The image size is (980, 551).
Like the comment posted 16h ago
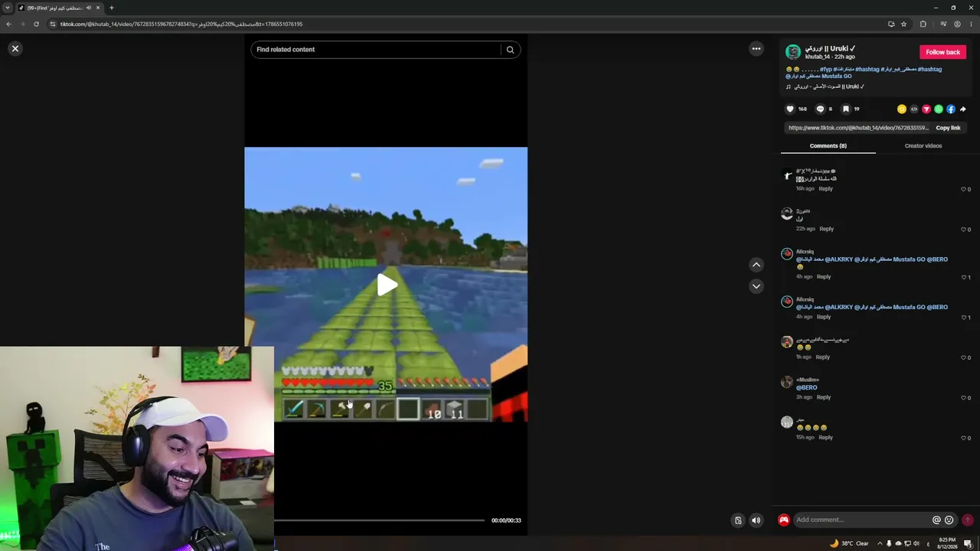pos(964,189)
